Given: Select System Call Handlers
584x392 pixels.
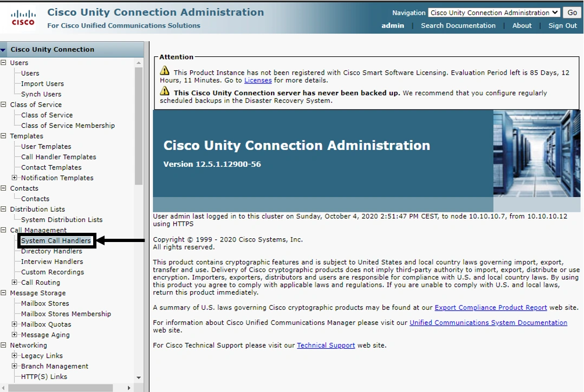Looking at the screenshot, I should click(x=56, y=240).
